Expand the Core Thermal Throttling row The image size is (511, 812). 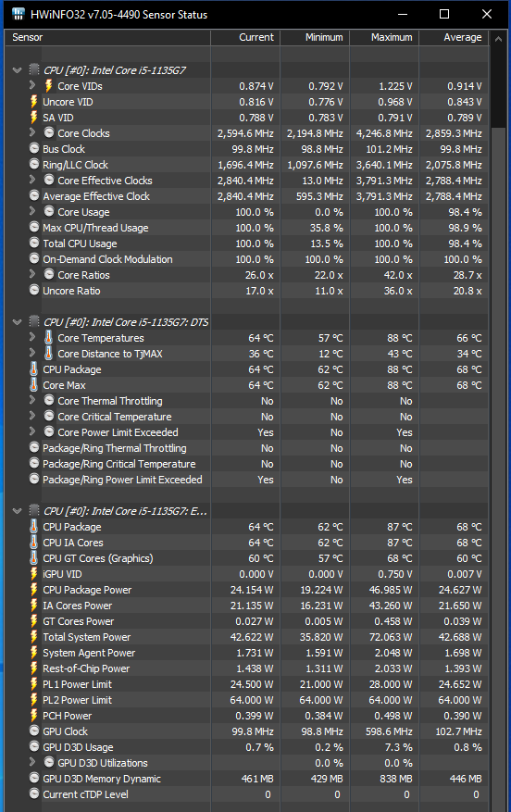[32, 400]
